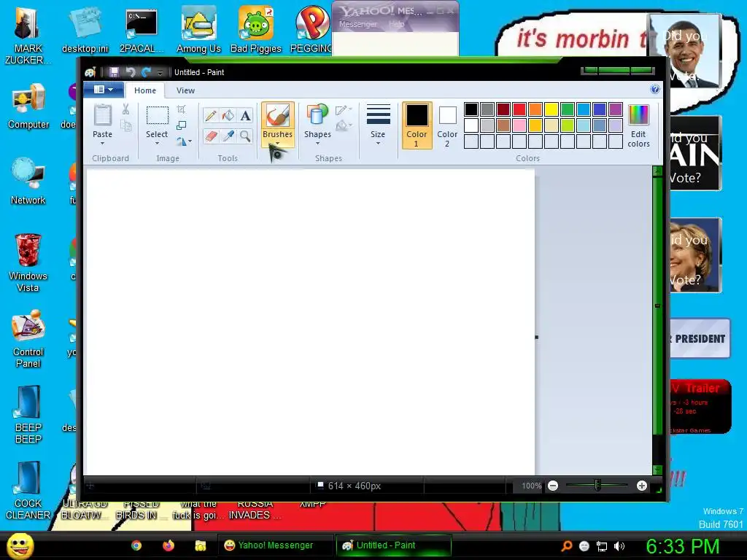Select the Eraser tool
The width and height of the screenshot is (747, 560).
(x=211, y=136)
